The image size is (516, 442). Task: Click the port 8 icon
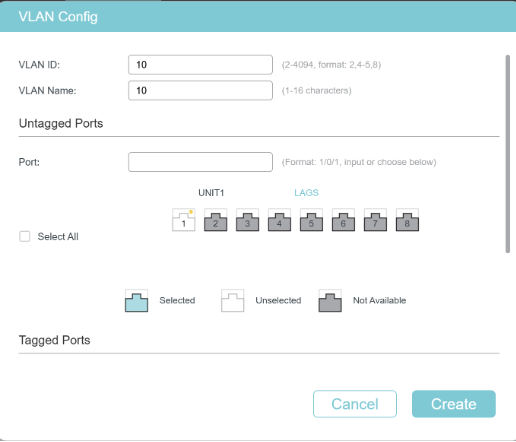[407, 220]
